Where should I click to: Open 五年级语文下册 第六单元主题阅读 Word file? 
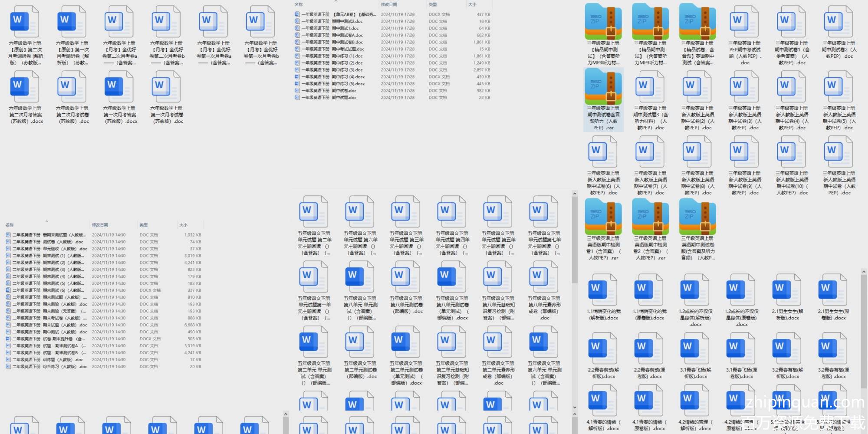[360, 212]
